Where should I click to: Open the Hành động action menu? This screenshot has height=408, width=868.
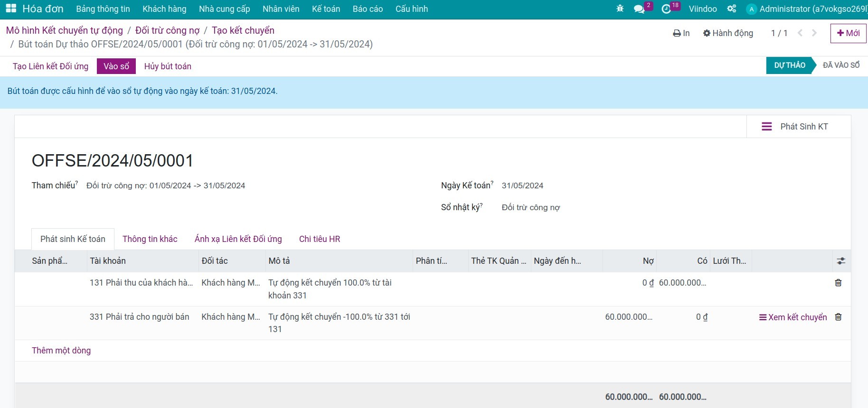728,33
